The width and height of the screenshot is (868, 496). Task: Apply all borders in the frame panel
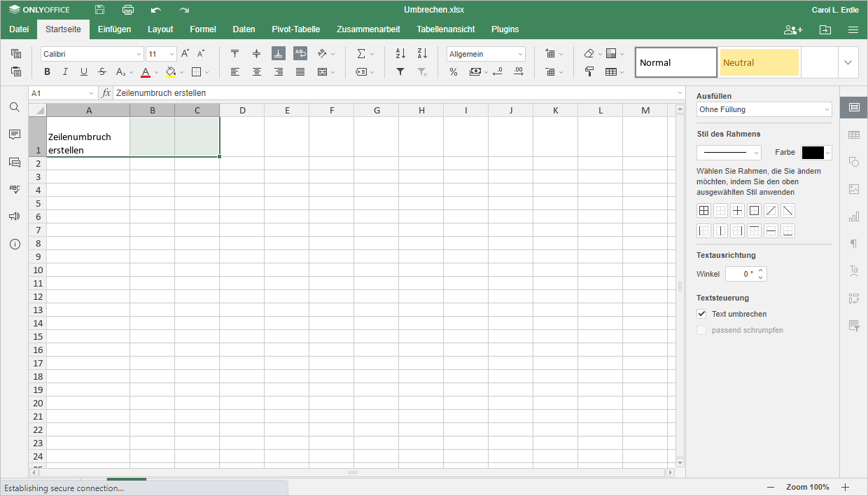[704, 211]
